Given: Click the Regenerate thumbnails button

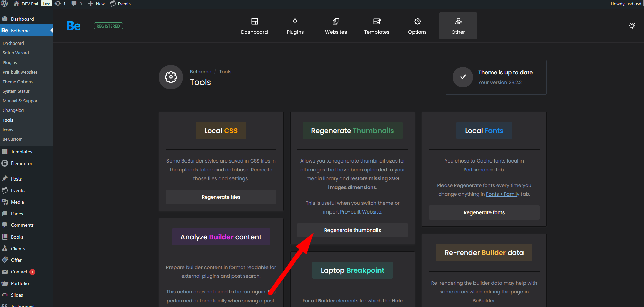Looking at the screenshot, I should click(352, 230).
